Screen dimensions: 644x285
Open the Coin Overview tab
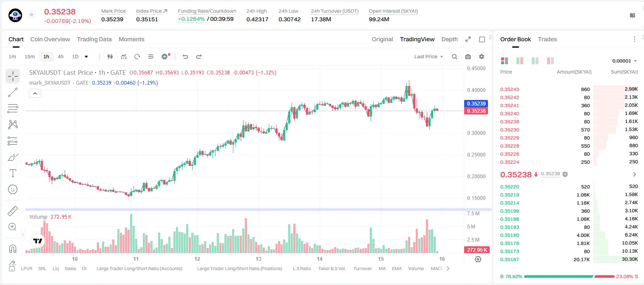(x=50, y=39)
